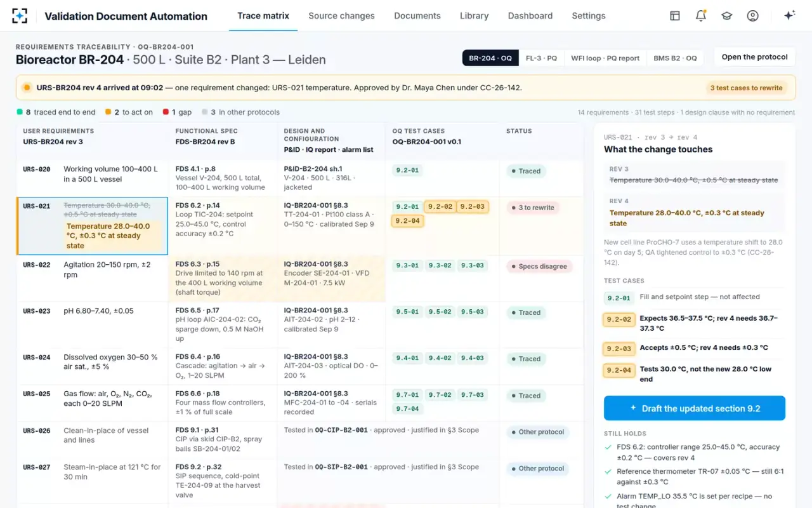Click the 9.2-01 chip in change panel

click(x=619, y=298)
